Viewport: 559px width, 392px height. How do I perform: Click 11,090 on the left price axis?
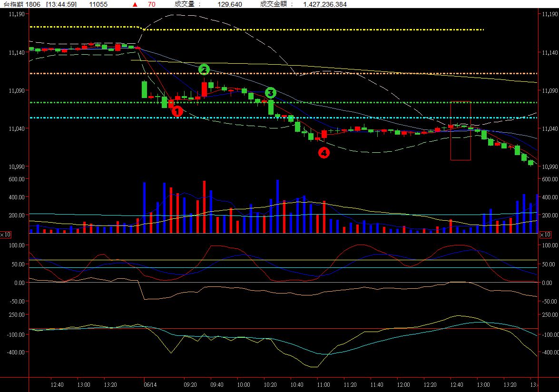pos(17,90)
